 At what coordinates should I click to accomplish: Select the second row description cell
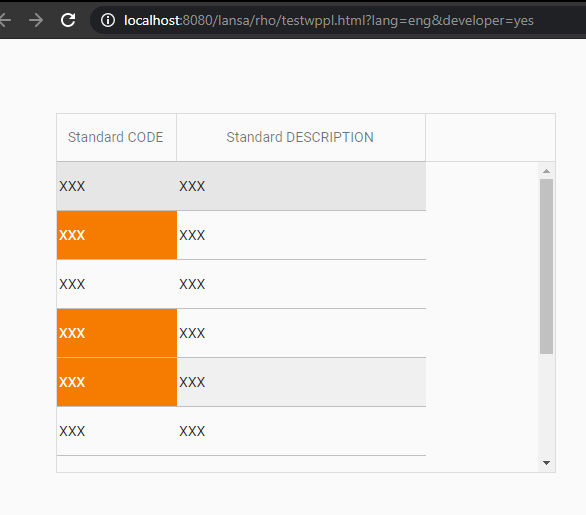tap(301, 235)
